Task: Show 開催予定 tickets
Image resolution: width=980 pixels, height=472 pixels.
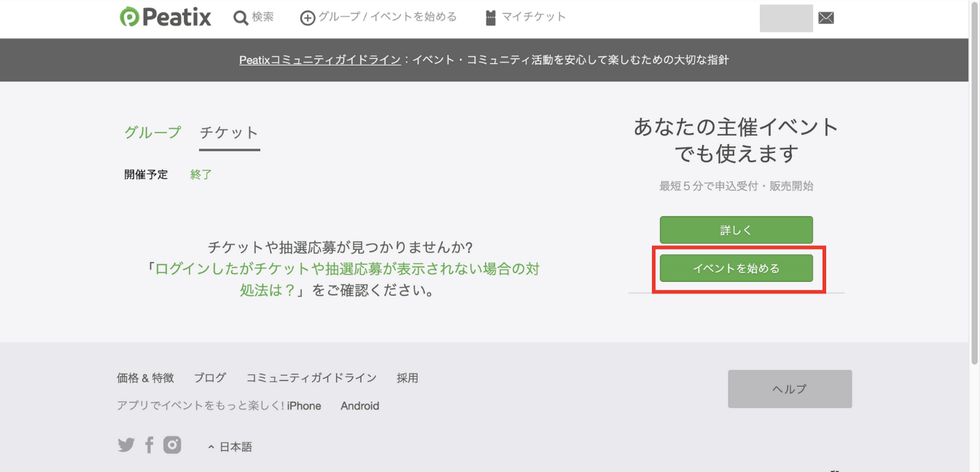Action: (x=146, y=174)
